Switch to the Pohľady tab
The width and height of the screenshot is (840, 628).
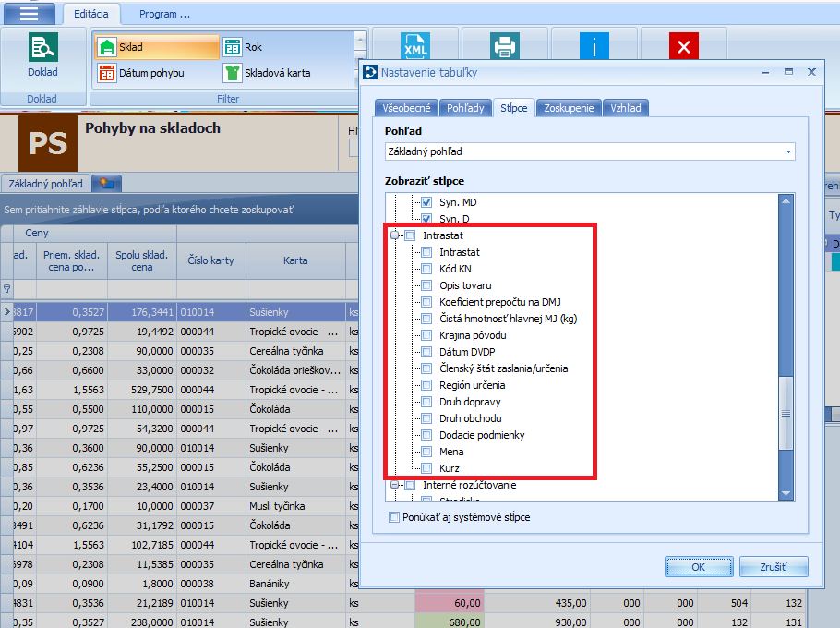(x=465, y=108)
